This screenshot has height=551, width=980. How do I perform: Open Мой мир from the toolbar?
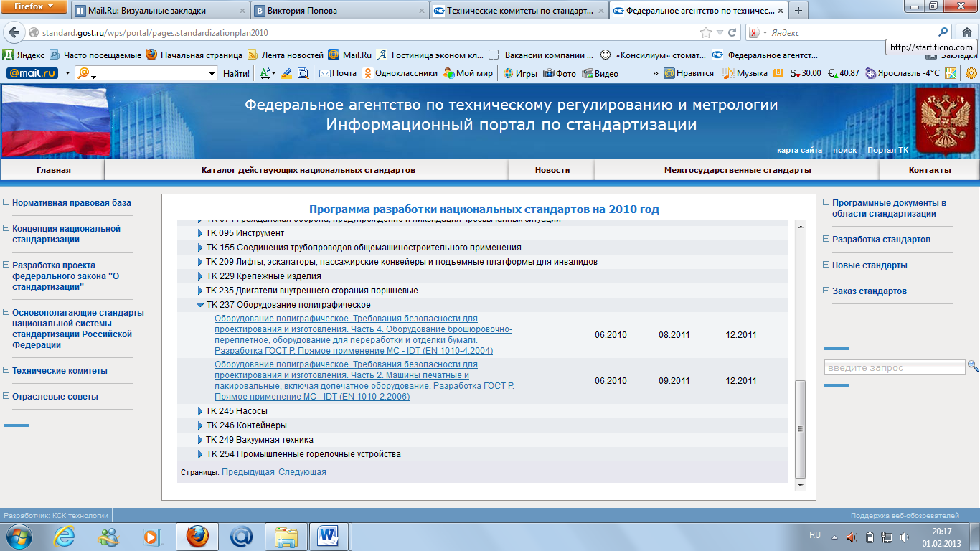[468, 73]
